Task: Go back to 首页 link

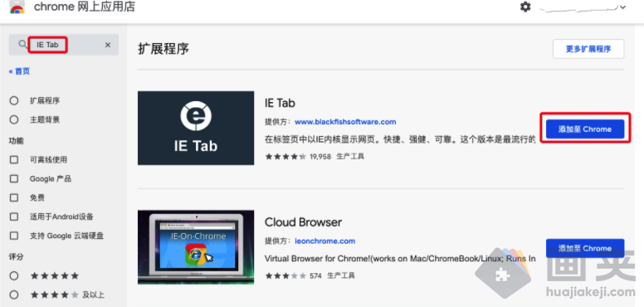Action: [x=19, y=71]
